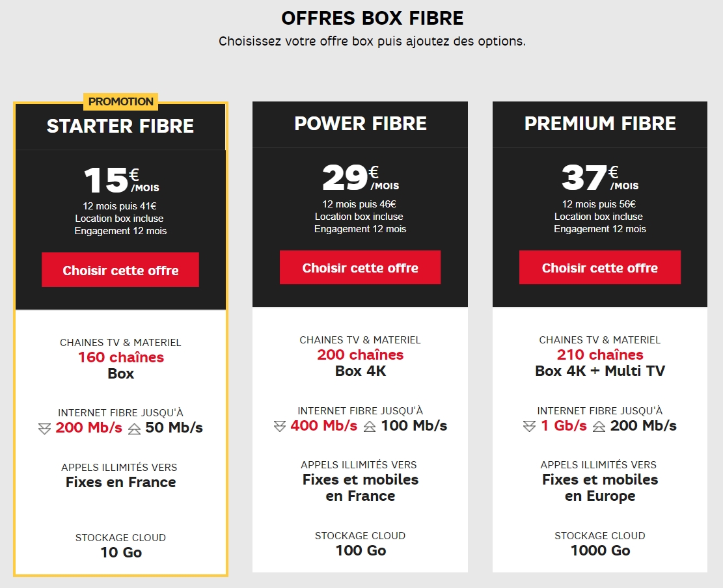Click Starter Fibre download speed arrow icon
This screenshot has height=588, width=723.
(x=45, y=429)
